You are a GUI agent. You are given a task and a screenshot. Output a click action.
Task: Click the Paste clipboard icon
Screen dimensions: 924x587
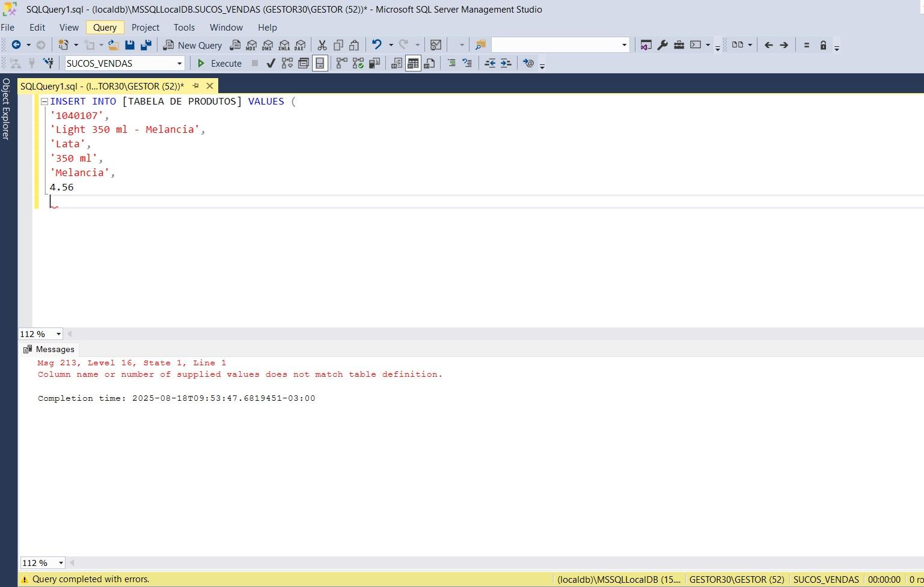(x=354, y=45)
